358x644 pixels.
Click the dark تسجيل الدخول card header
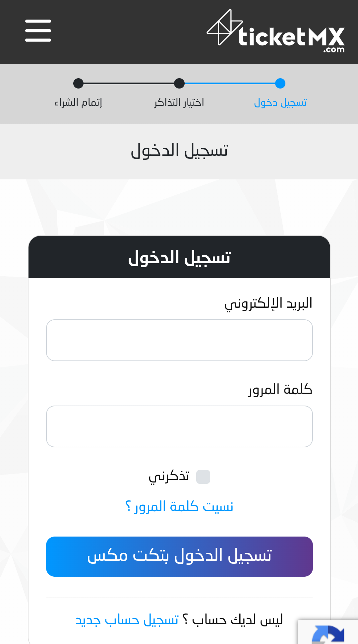coord(179,257)
